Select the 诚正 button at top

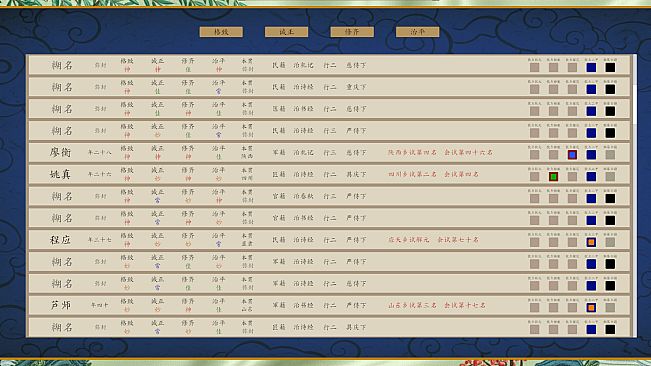286,32
